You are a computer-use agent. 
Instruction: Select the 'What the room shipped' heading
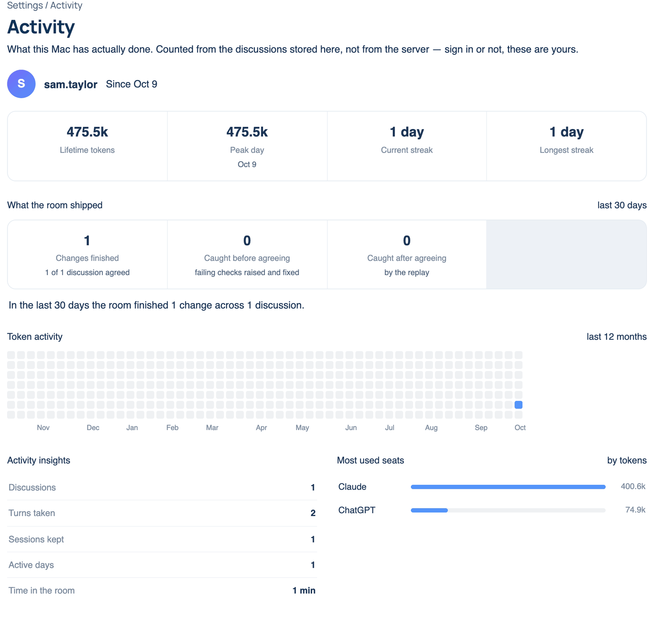point(55,205)
